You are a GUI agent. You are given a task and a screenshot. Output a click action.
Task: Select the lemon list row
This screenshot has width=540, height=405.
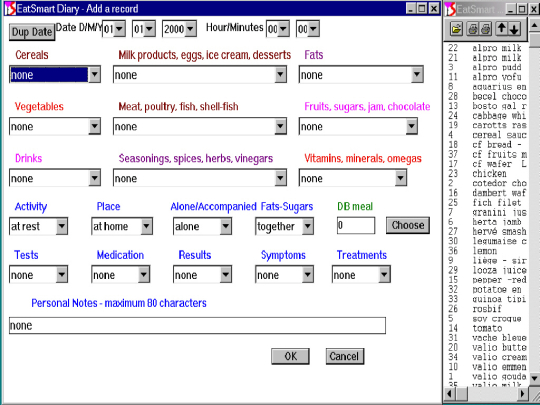pos(486,251)
